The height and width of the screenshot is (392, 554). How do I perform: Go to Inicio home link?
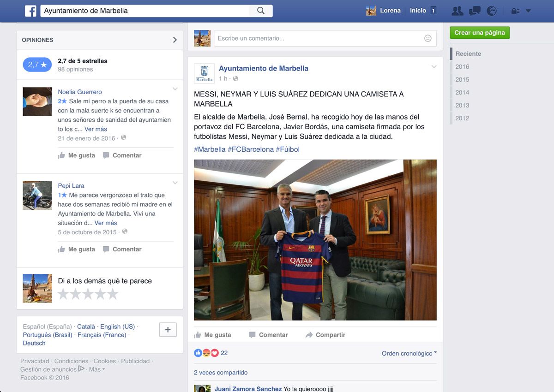point(418,11)
